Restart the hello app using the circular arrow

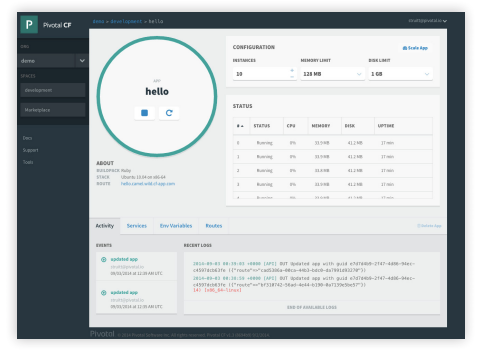169,113
